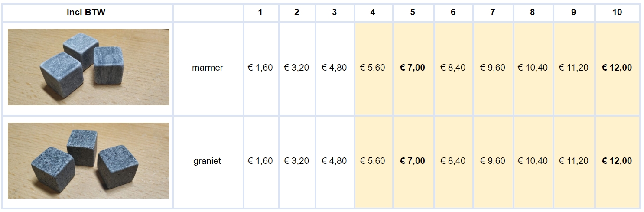The image size is (644, 212).
Task: Click the marmer price € 1,60
Action: 260,68
